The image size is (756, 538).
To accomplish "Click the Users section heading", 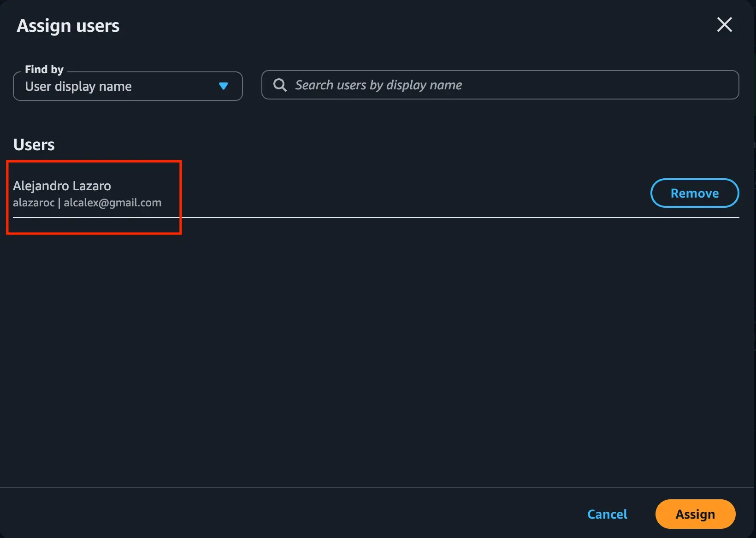I will pos(34,145).
